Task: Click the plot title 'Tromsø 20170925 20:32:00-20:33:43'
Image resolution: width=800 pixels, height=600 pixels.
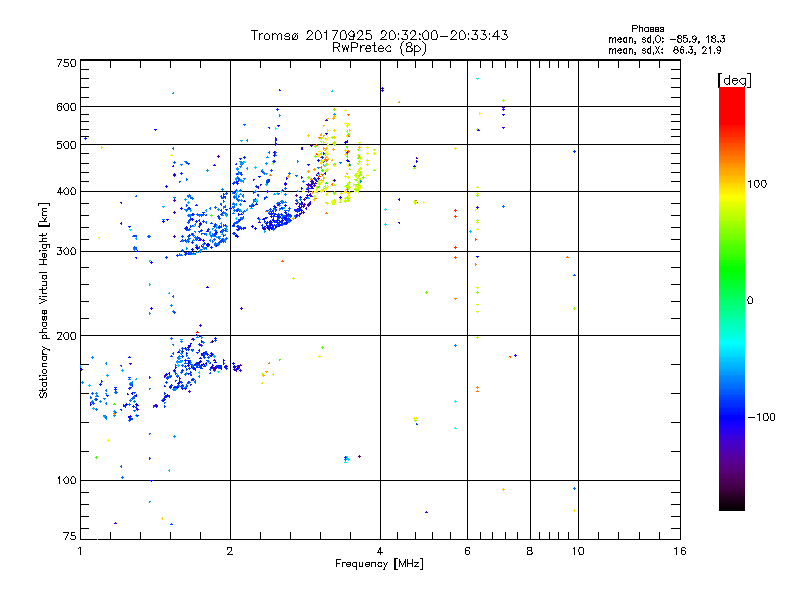Action: 379,35
